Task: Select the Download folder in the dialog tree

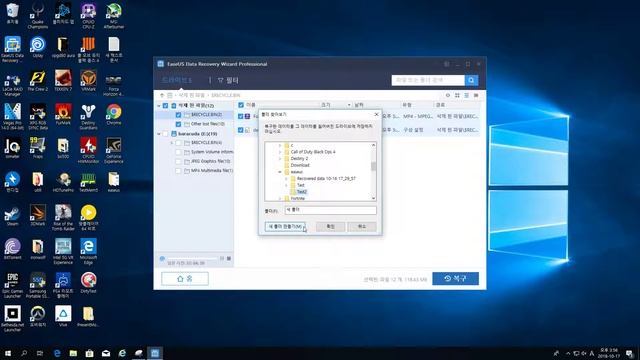Action: [x=300, y=165]
